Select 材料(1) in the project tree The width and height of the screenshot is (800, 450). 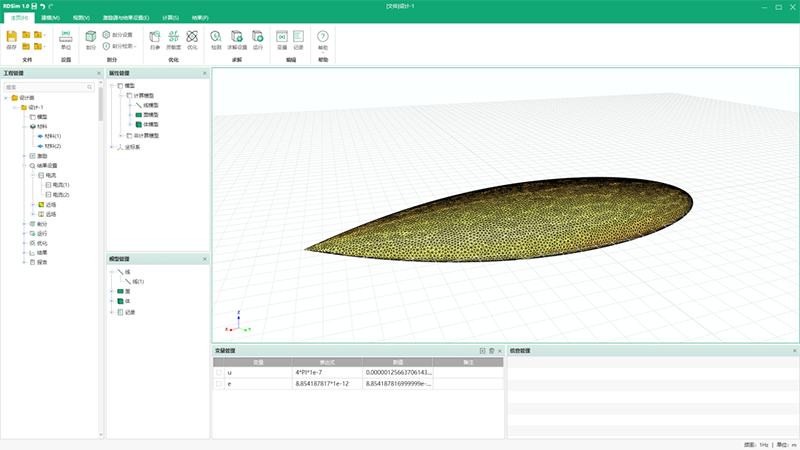coord(50,136)
